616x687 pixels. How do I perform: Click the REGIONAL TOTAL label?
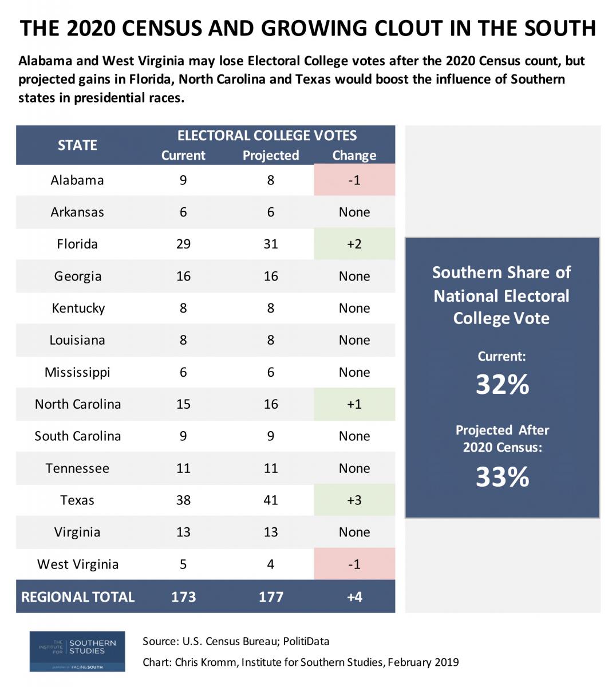pyautogui.click(x=78, y=597)
